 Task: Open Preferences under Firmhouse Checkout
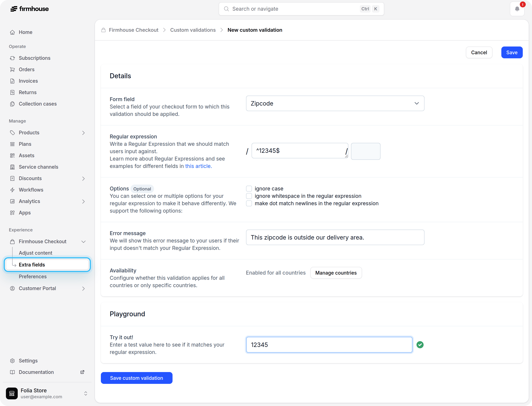33,276
